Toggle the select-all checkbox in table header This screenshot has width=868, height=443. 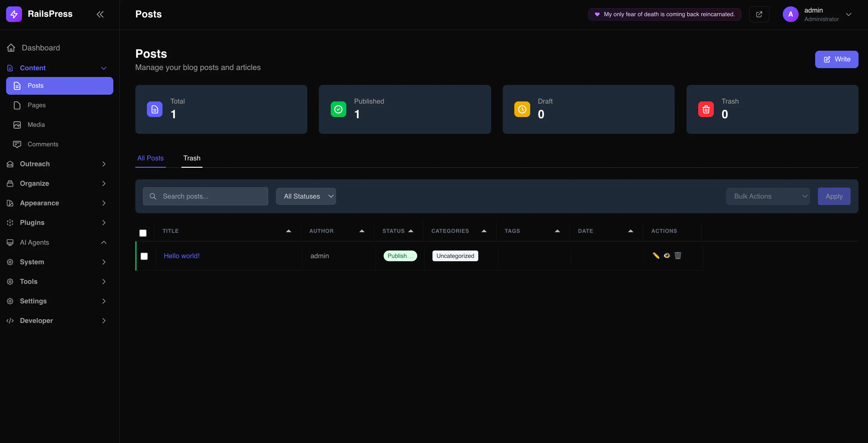click(143, 233)
